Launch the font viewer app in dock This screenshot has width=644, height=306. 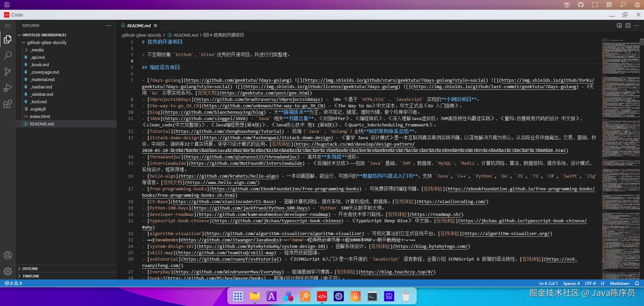pos(272,296)
